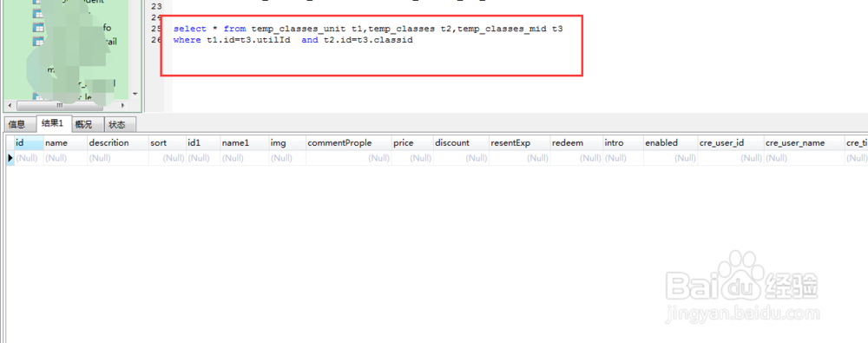This screenshot has width=868, height=343.
Task: Click the (Null) cell under name column
Action: (65, 158)
